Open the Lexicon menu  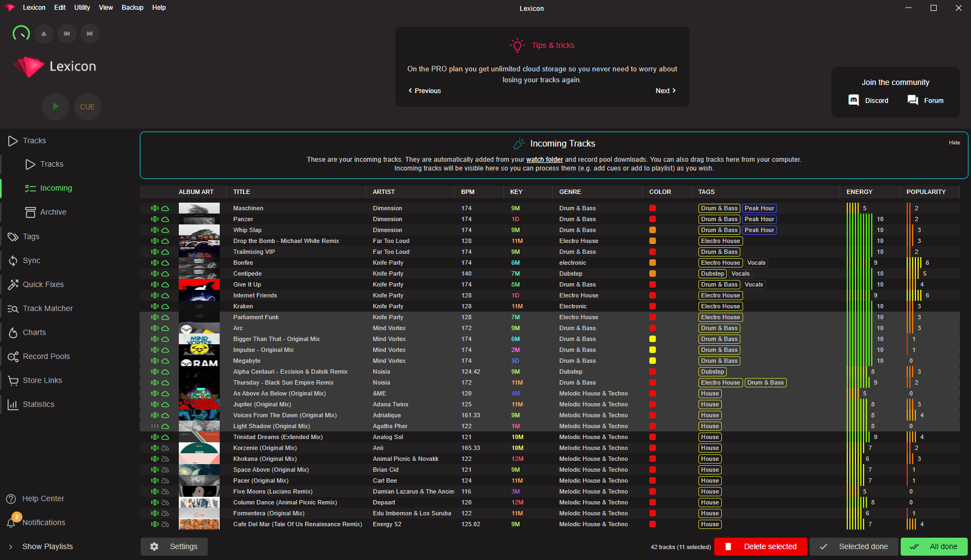34,8
